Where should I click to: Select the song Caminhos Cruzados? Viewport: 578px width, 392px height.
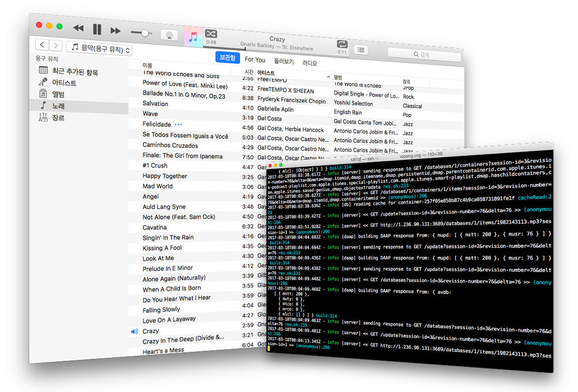(x=171, y=146)
